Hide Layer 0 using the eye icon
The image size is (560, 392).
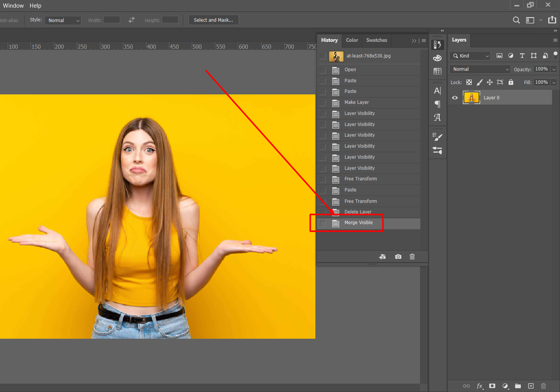pos(455,98)
